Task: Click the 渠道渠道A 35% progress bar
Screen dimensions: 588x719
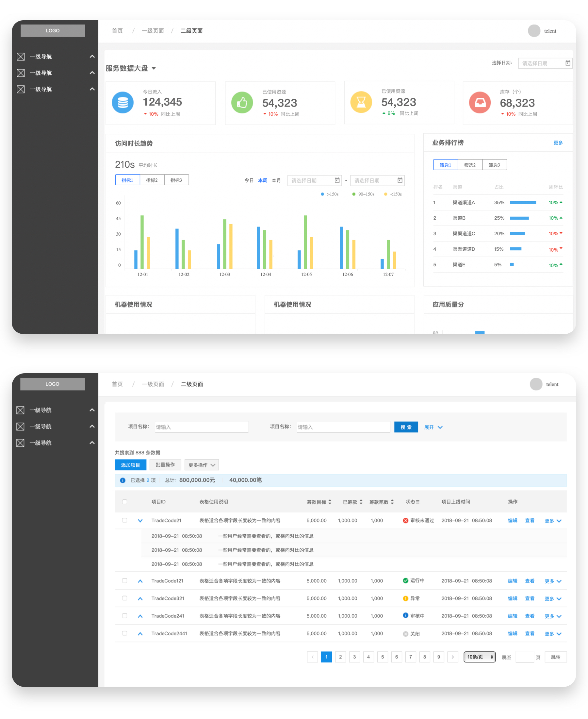Action: (523, 203)
